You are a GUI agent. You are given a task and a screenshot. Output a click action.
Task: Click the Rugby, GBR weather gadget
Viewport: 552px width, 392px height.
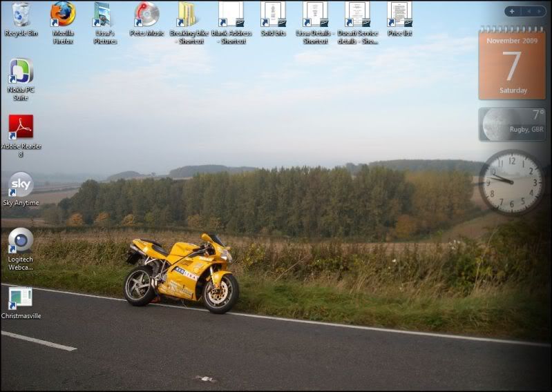(x=512, y=124)
